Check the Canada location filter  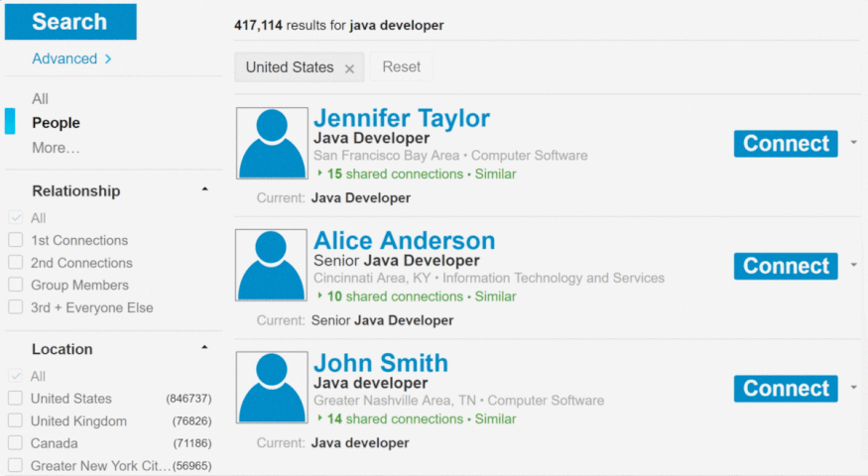tap(16, 443)
